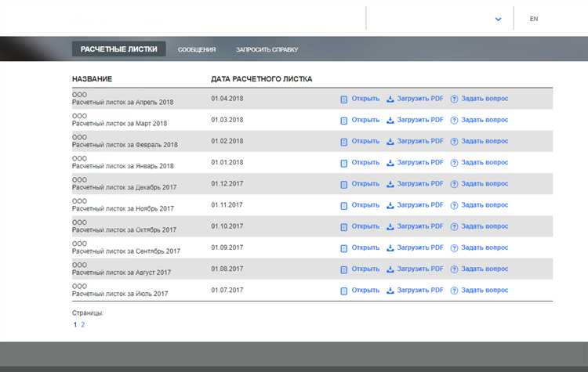Download PDF for January 2018 payslip
The height and width of the screenshot is (372, 588).
[419, 162]
